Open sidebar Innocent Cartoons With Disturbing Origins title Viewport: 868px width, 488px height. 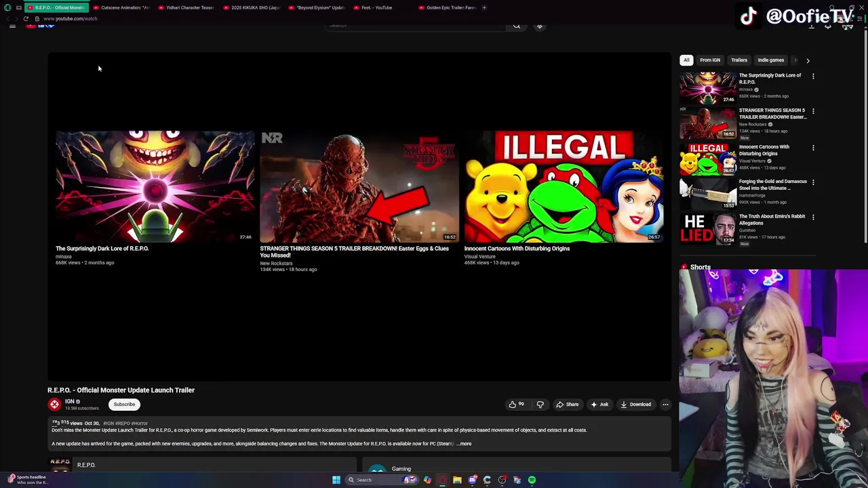pyautogui.click(x=764, y=150)
